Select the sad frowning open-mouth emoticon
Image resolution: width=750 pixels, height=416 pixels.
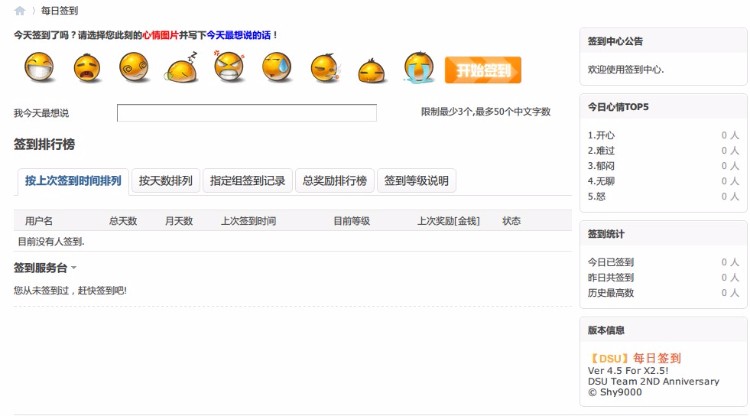coord(87,68)
